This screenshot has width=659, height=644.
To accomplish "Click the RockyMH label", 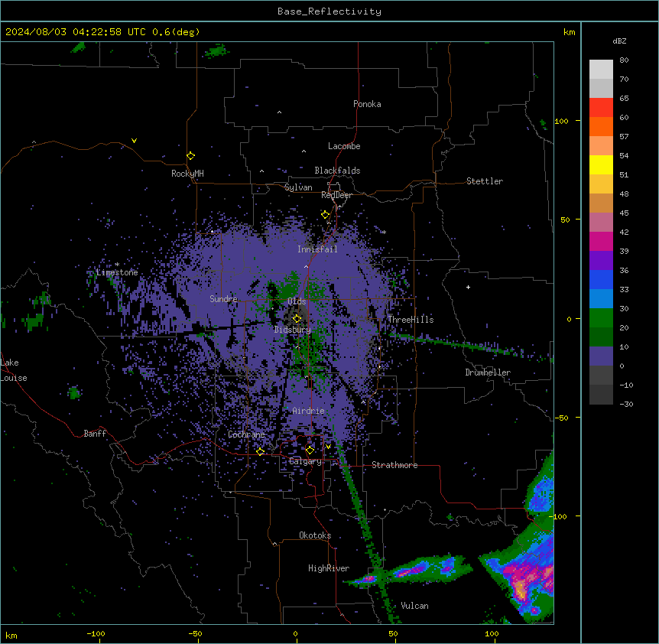I will (187, 174).
